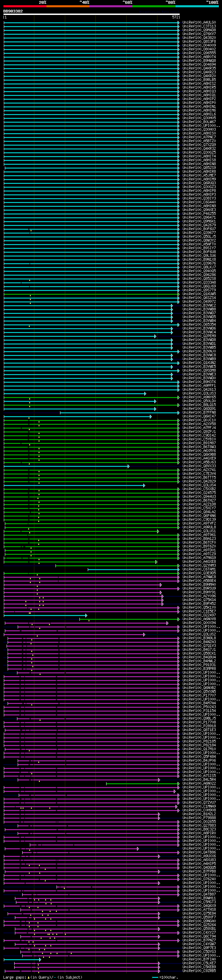Image resolution: width=222 pixels, height=980 pixels.
Task: Click the white query sequence ruler bar
Action: point(92,14)
